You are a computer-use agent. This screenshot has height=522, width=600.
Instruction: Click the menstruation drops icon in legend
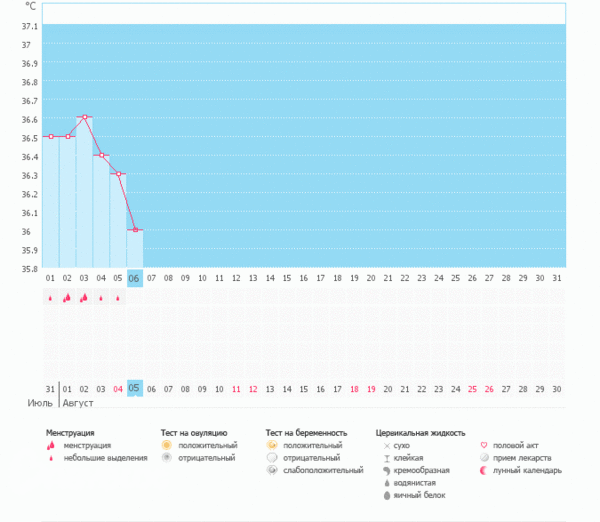pos(51,445)
